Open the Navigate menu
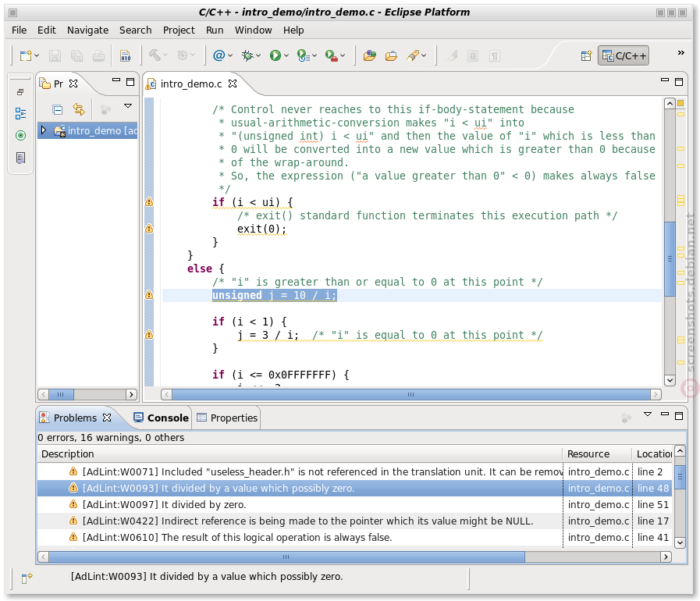The height and width of the screenshot is (601, 700). coord(87,30)
